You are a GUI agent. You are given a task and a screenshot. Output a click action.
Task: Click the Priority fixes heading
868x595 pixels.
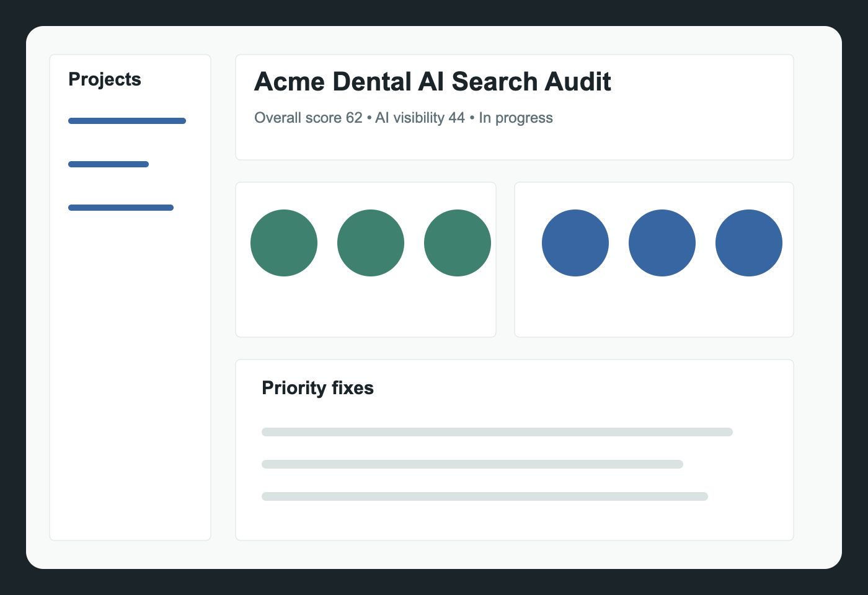click(317, 388)
